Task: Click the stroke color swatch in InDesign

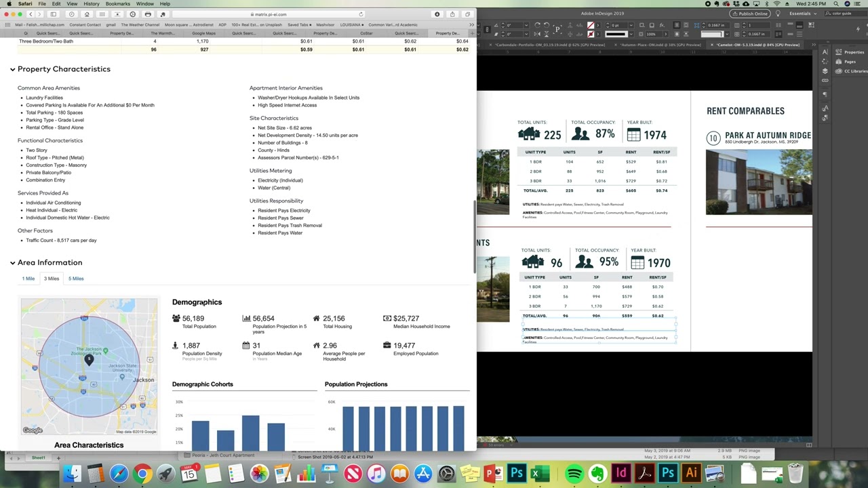Action: [591, 34]
